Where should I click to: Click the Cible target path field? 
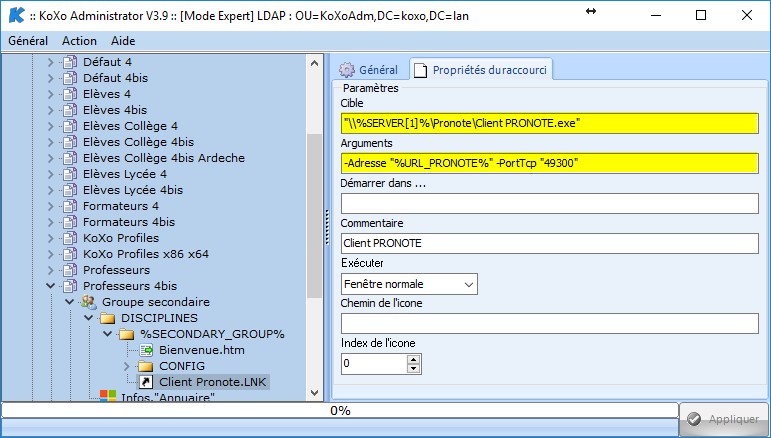(x=550, y=123)
